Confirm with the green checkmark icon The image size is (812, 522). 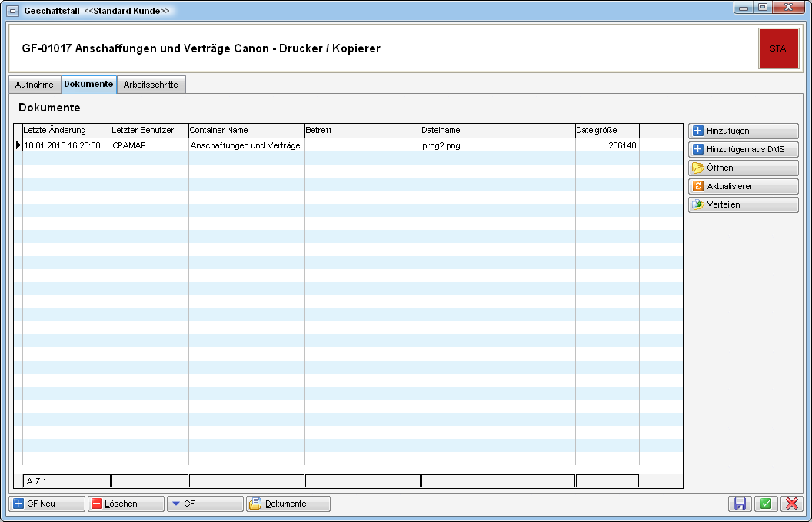(765, 504)
